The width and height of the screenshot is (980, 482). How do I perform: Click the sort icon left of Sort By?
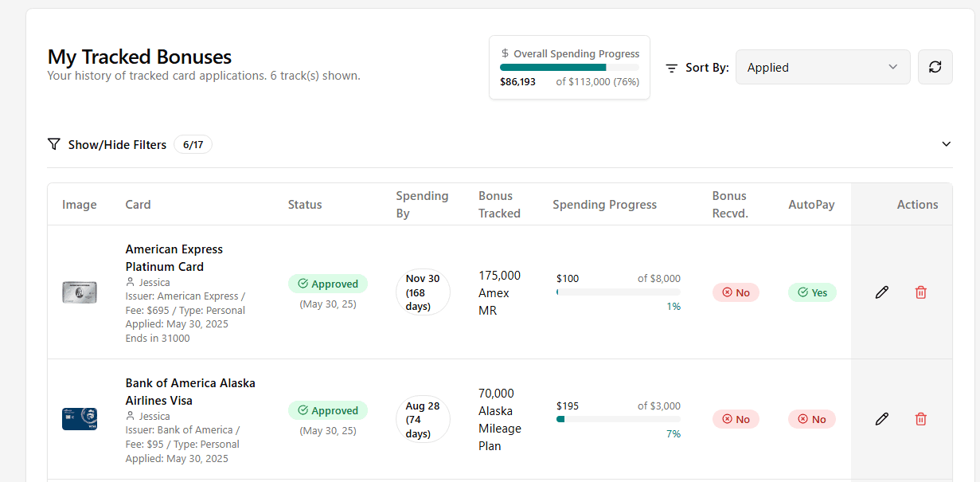[674, 67]
